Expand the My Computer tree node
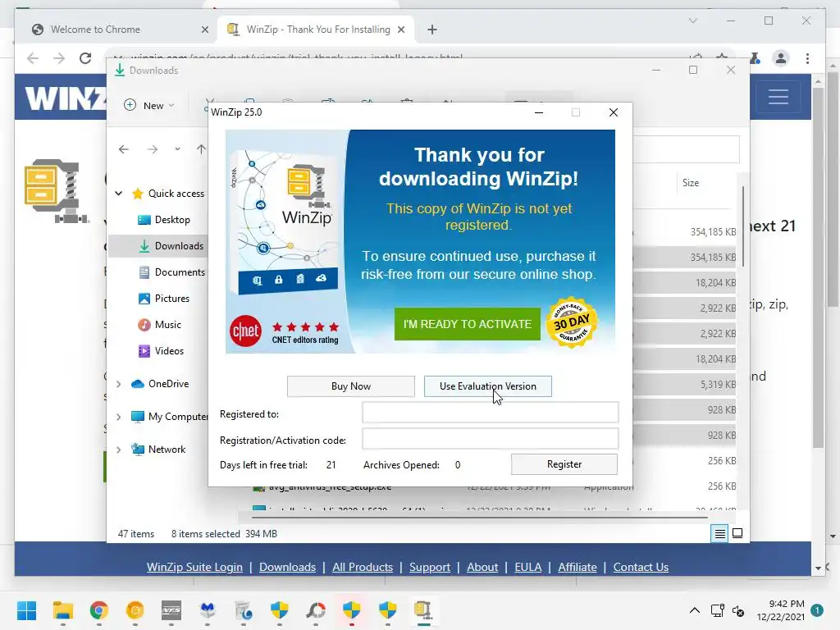This screenshot has height=630, width=840. coord(118,417)
